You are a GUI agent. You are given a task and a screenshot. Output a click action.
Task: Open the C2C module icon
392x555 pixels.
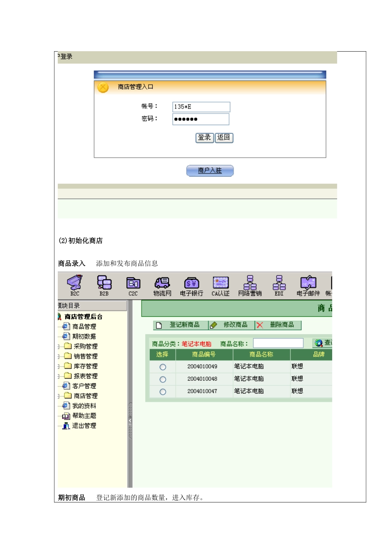[x=133, y=283]
